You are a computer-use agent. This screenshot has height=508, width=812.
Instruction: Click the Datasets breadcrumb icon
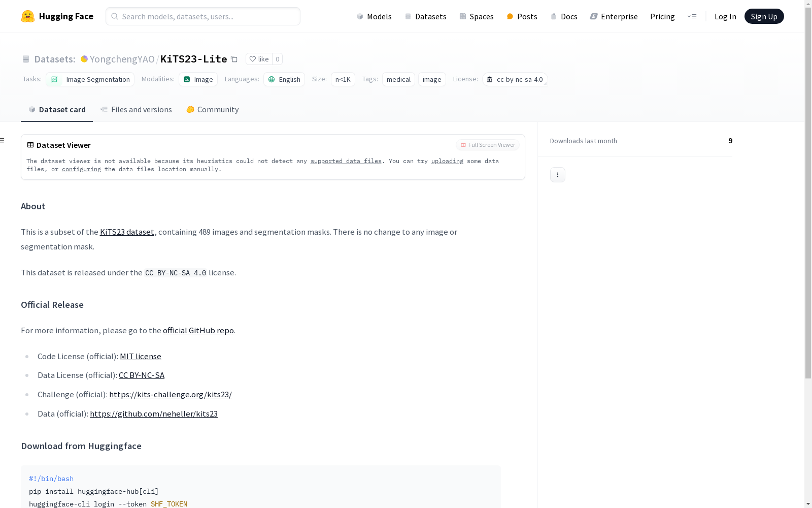coord(26,59)
